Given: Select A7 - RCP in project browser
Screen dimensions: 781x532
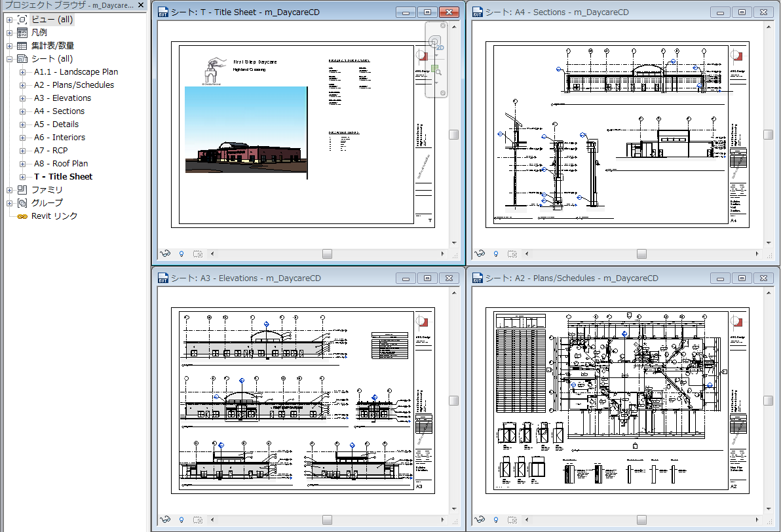Looking at the screenshot, I should click(51, 151).
